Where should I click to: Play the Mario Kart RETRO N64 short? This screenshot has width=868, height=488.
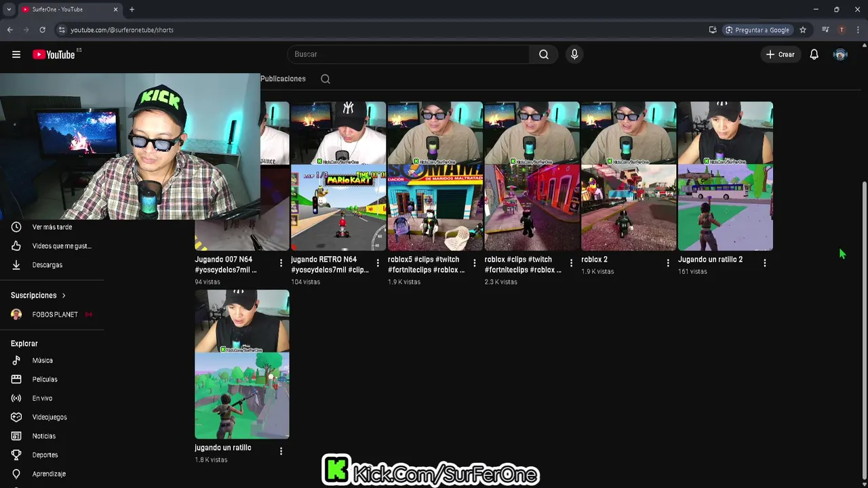click(x=338, y=176)
